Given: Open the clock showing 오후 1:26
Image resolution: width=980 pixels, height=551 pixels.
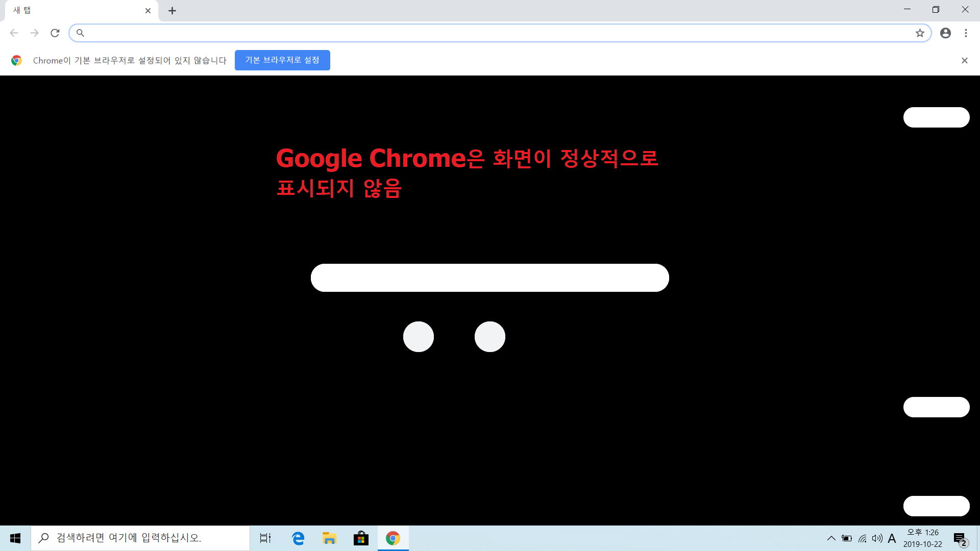Looking at the screenshot, I should coord(923,538).
